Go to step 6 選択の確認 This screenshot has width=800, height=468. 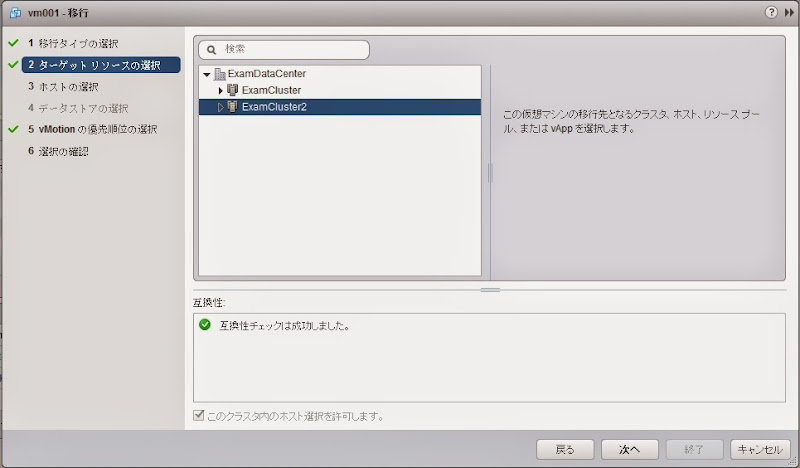tap(58, 151)
